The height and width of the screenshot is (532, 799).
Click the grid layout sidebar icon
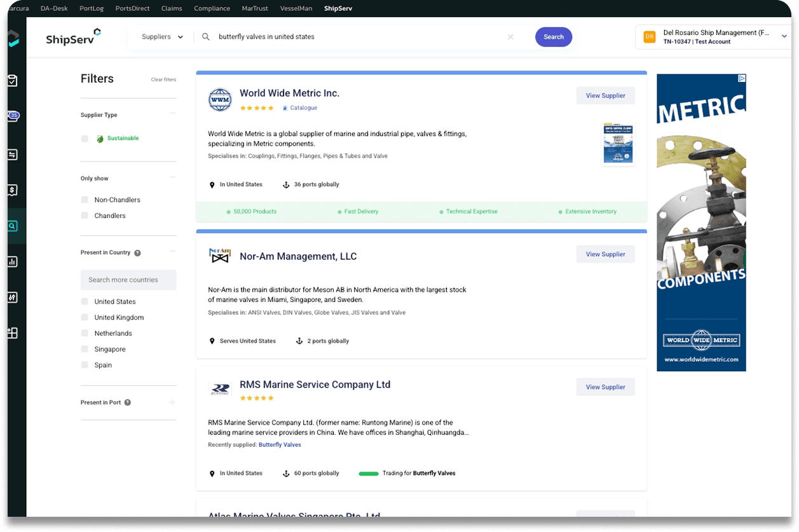[x=12, y=332]
